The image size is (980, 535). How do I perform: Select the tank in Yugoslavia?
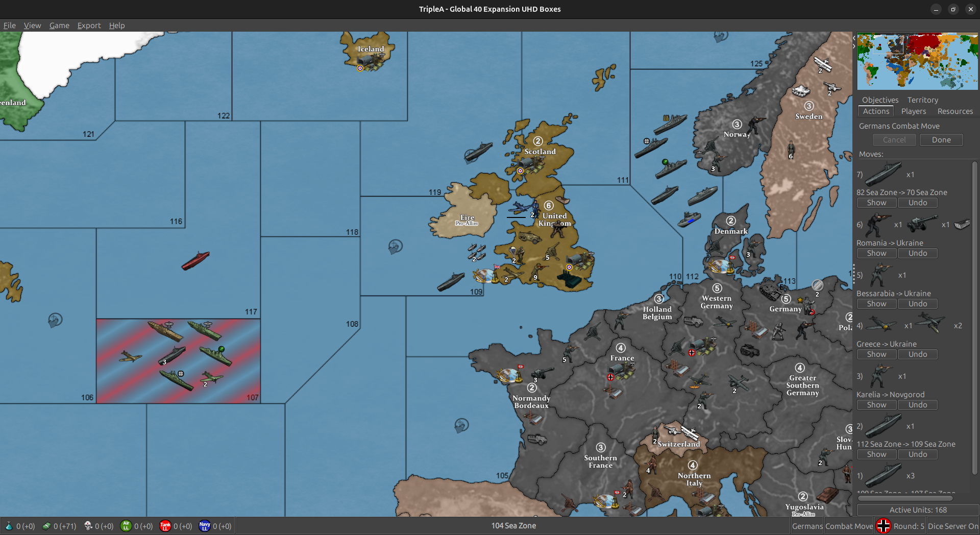click(x=827, y=494)
